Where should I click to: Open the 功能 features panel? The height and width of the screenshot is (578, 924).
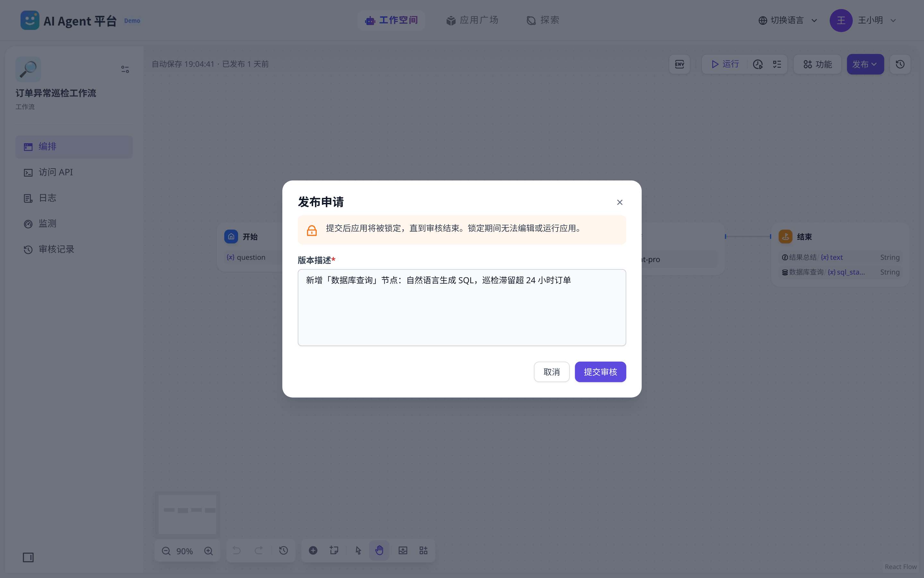tap(817, 64)
